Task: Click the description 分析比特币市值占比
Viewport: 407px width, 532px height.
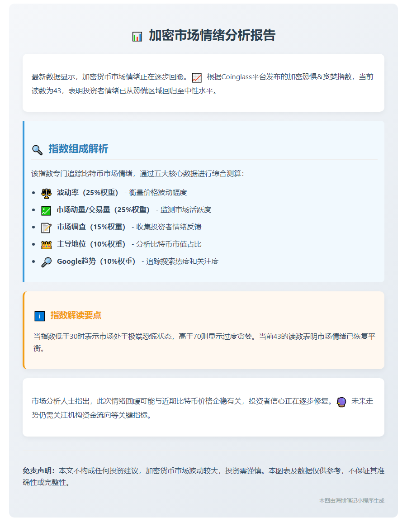Action: click(x=169, y=244)
